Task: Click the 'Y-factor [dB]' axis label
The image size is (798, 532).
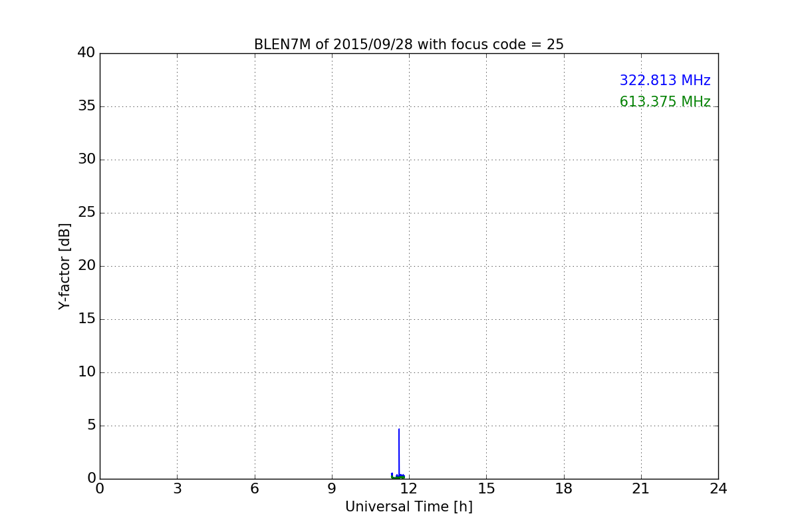Action: point(65,266)
